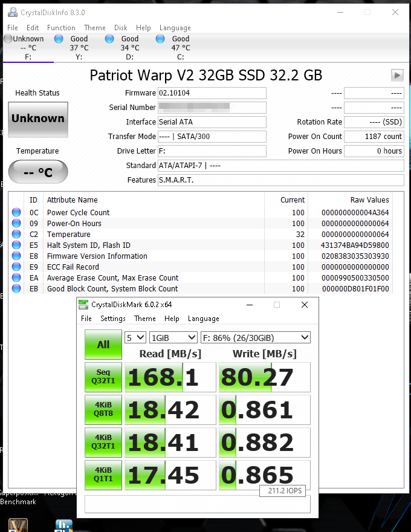Select the Good 34 °C D: disk tab
411x532 pixels.
(x=130, y=48)
